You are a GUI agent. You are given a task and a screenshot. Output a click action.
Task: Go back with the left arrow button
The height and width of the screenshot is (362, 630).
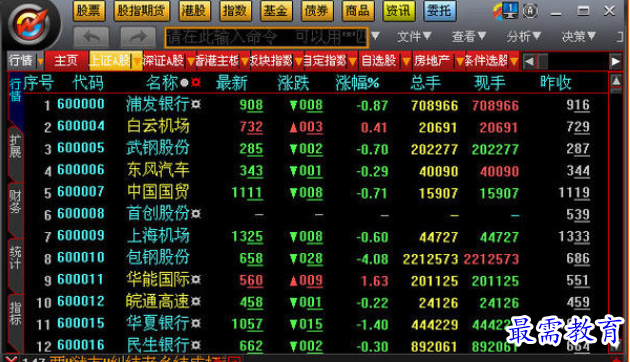(92, 38)
